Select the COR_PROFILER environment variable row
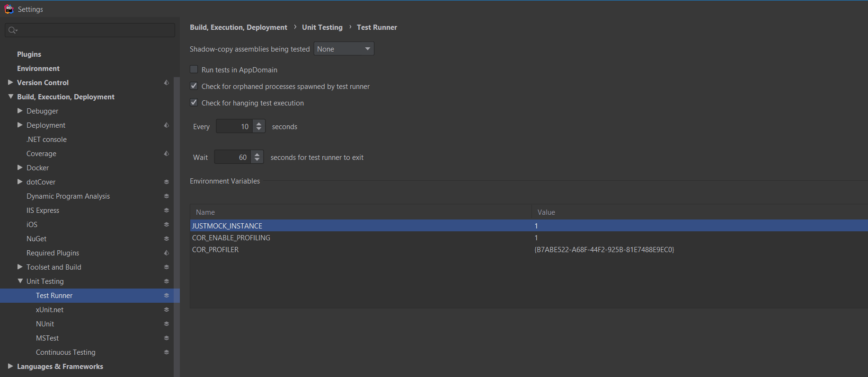The image size is (868, 377). [x=215, y=250]
